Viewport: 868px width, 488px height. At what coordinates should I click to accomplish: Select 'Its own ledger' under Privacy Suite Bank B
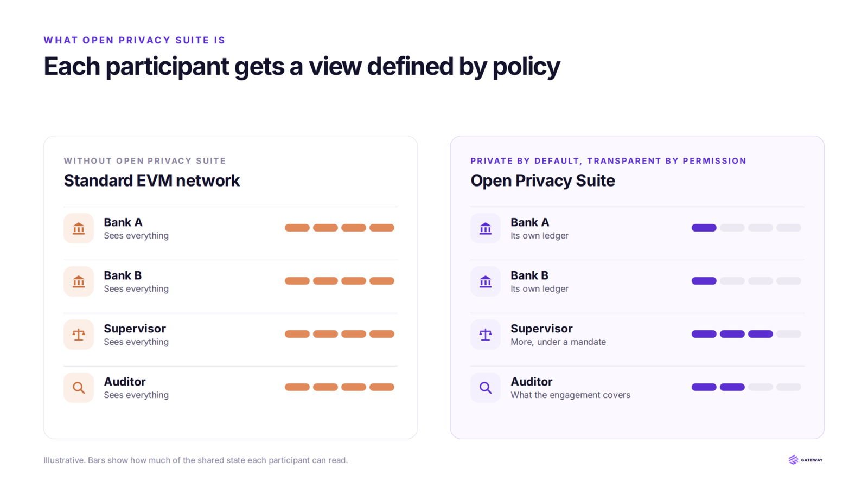539,289
